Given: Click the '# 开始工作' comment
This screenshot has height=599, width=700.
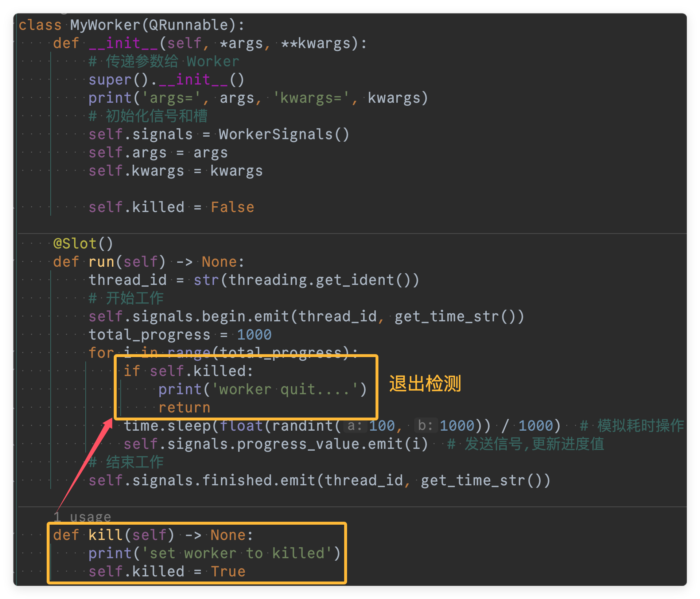Looking at the screenshot, I should 126,298.
